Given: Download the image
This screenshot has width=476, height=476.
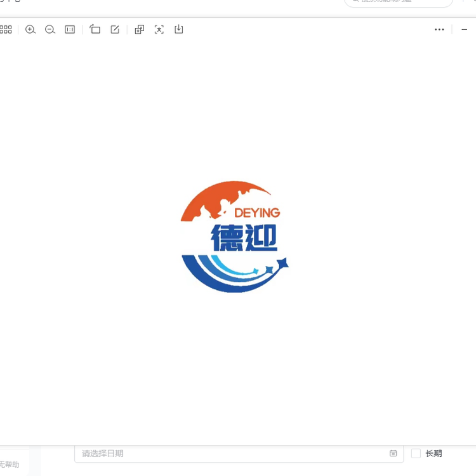Looking at the screenshot, I should point(179,29).
